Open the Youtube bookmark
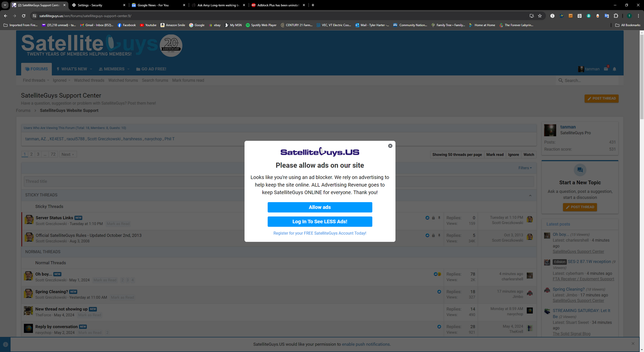This screenshot has width=644, height=352. coord(148,25)
